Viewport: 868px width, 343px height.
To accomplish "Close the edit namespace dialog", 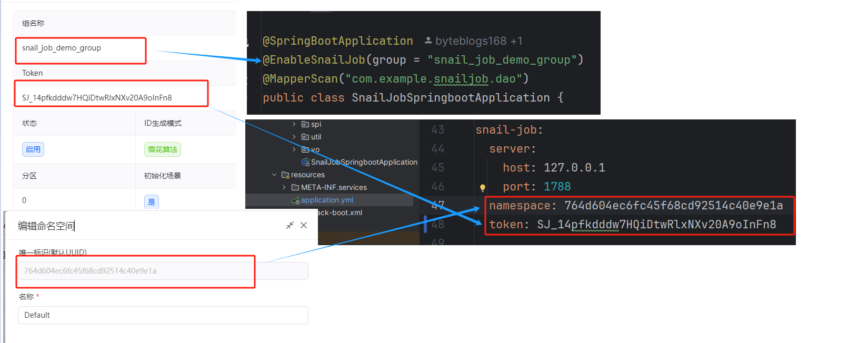I will [x=304, y=225].
